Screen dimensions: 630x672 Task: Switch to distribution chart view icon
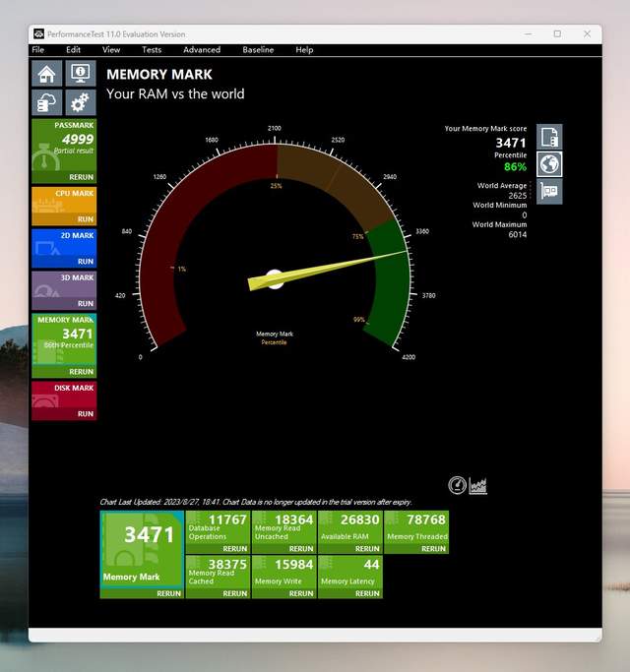click(477, 486)
